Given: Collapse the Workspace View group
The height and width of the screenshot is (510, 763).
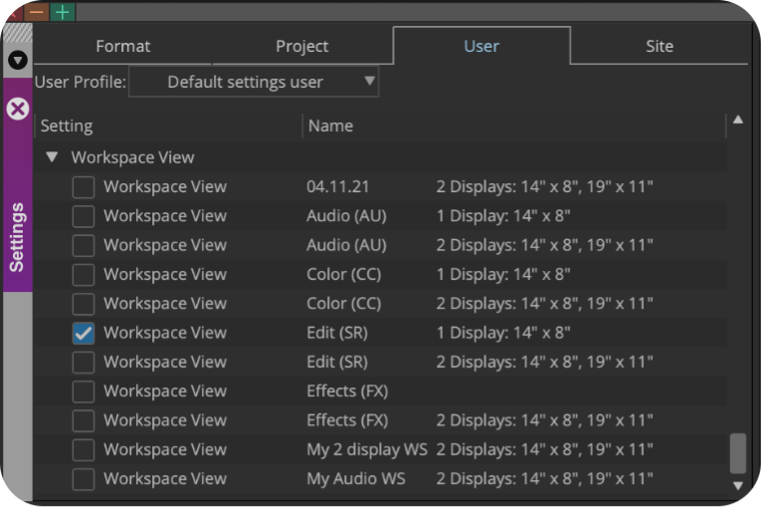Looking at the screenshot, I should [52, 157].
